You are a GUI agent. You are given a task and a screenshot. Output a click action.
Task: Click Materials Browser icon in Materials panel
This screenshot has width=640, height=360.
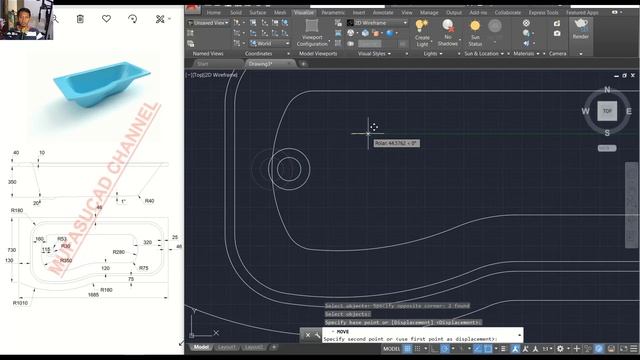pyautogui.click(x=526, y=23)
